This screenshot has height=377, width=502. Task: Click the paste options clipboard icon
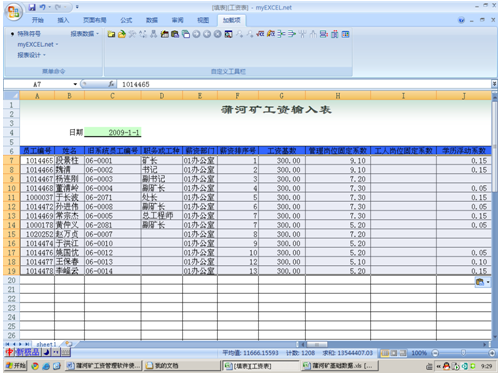pos(480,282)
